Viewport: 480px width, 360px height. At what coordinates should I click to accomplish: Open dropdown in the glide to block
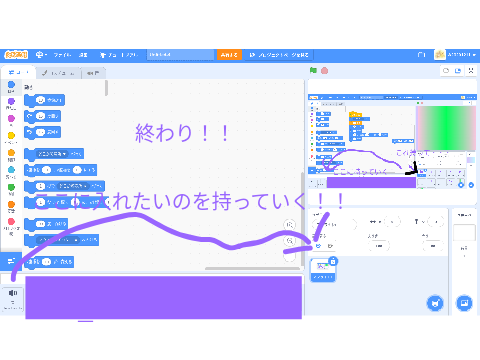tap(73, 186)
